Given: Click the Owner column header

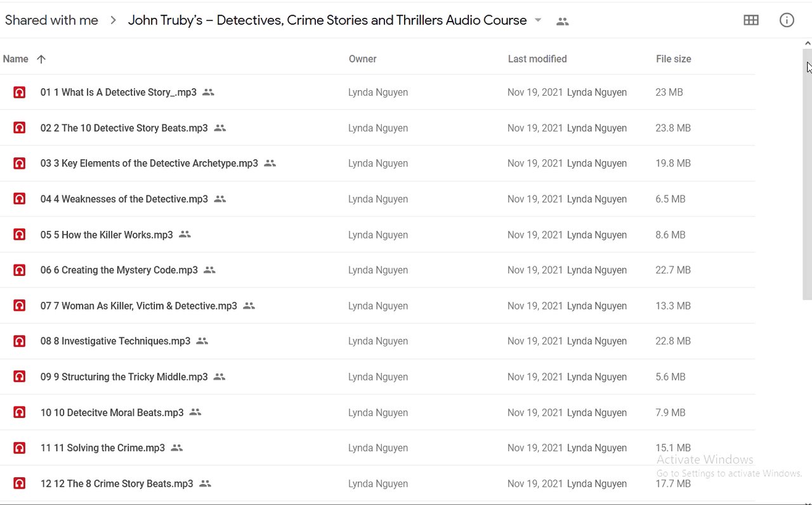Looking at the screenshot, I should click(x=362, y=59).
